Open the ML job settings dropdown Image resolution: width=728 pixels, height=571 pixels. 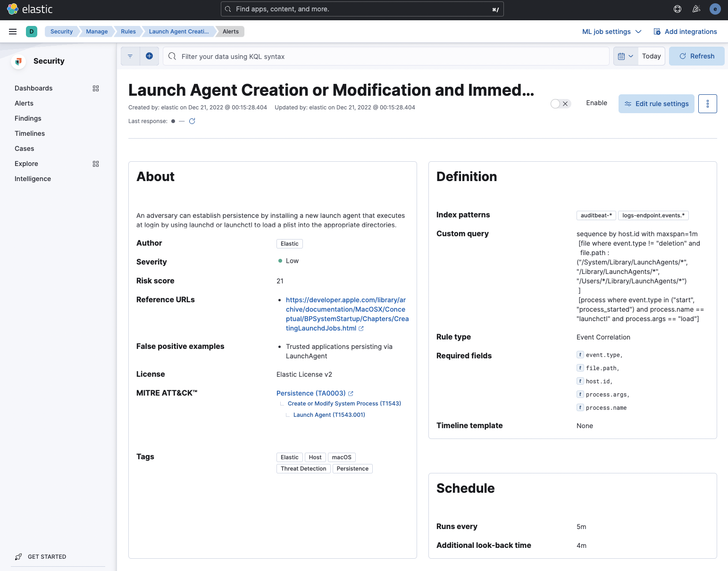[611, 31]
